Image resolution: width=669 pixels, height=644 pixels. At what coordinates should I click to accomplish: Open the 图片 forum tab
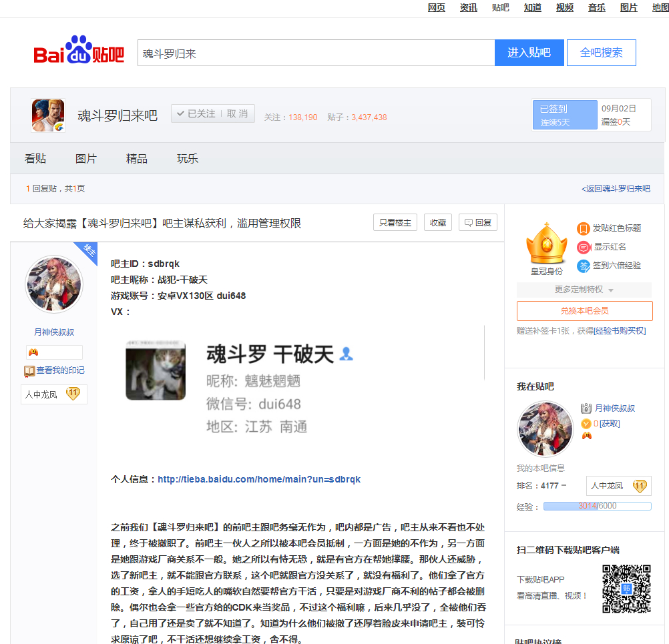click(85, 159)
